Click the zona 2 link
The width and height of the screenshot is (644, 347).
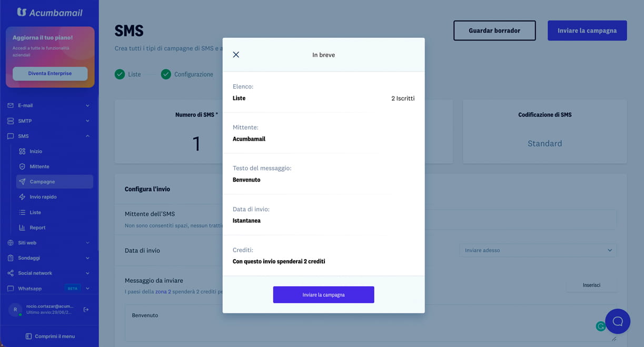163,291
